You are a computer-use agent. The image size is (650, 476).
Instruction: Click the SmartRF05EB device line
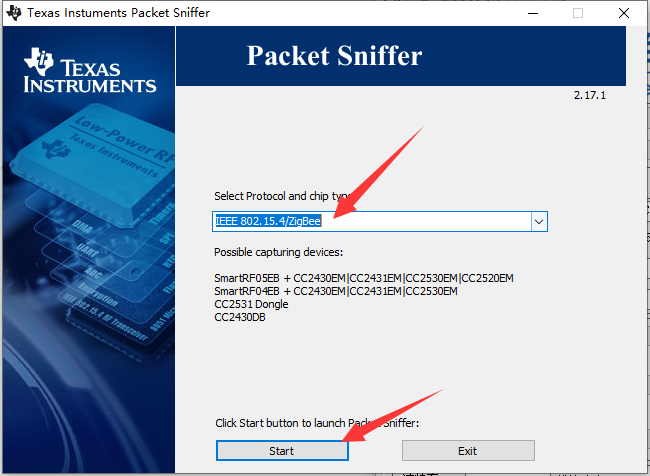pos(363,277)
